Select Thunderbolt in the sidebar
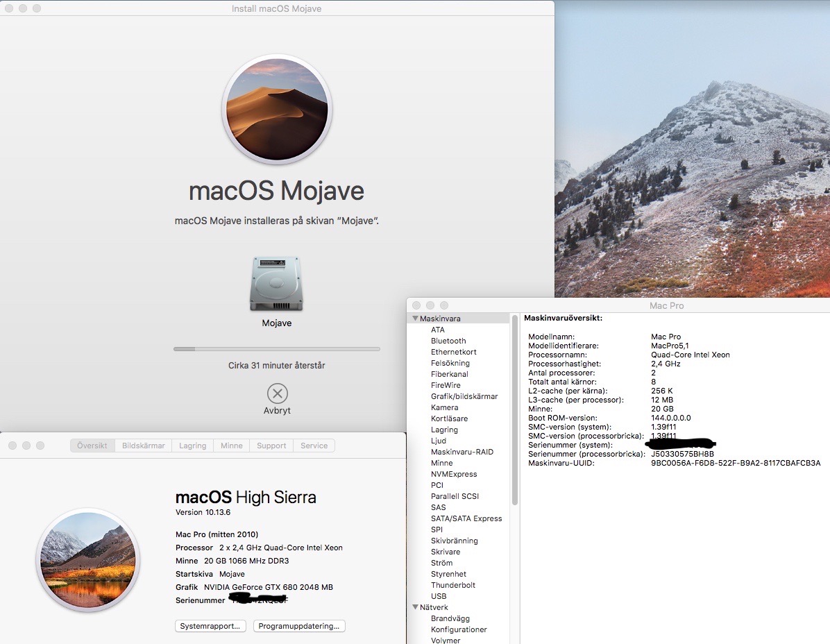The width and height of the screenshot is (830, 644). tap(453, 585)
